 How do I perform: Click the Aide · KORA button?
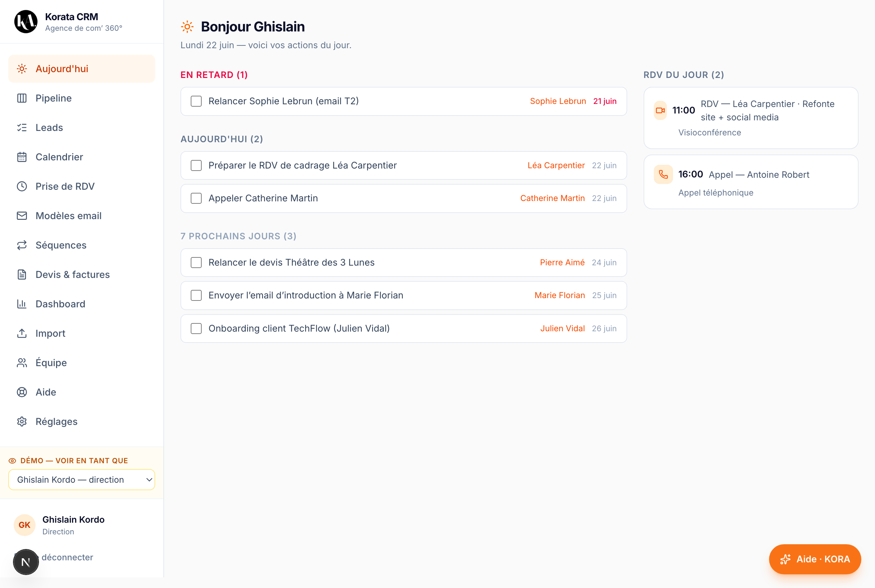click(x=815, y=559)
